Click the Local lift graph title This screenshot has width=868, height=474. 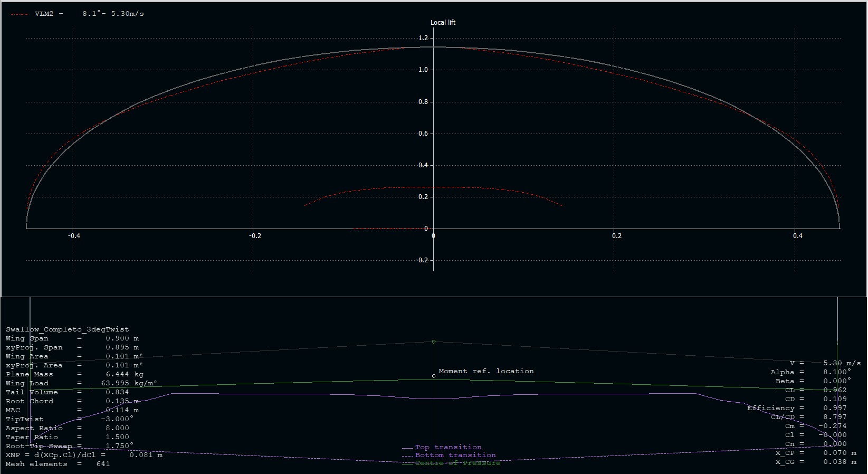point(443,23)
